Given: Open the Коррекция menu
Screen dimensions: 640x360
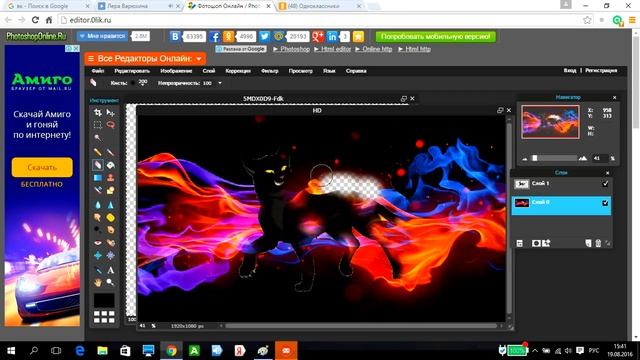Looking at the screenshot, I should pos(238,71).
